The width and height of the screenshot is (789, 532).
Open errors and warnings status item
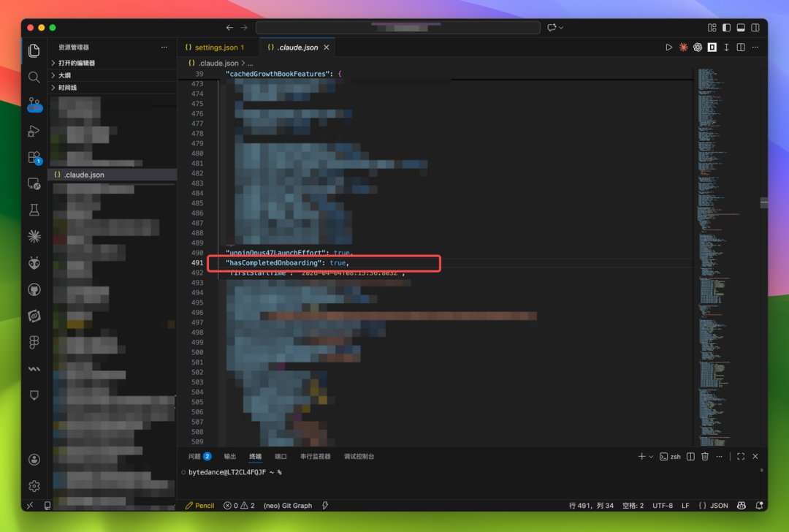click(x=239, y=505)
